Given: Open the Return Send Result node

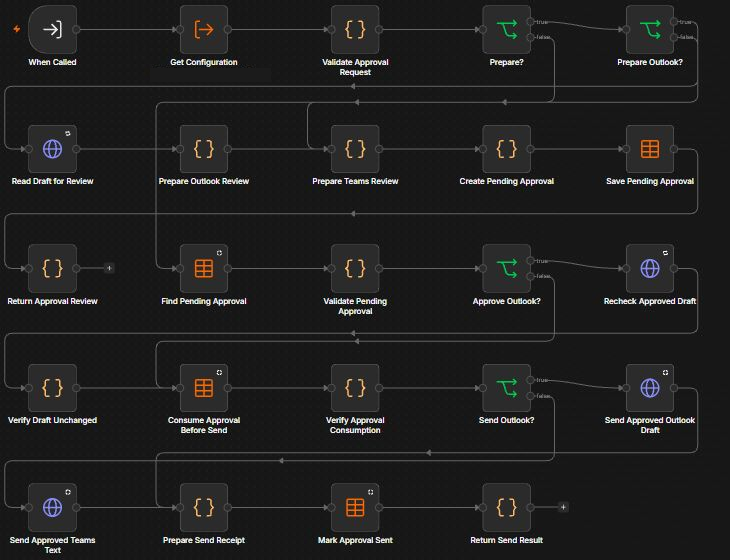Looking at the screenshot, I should 507,507.
